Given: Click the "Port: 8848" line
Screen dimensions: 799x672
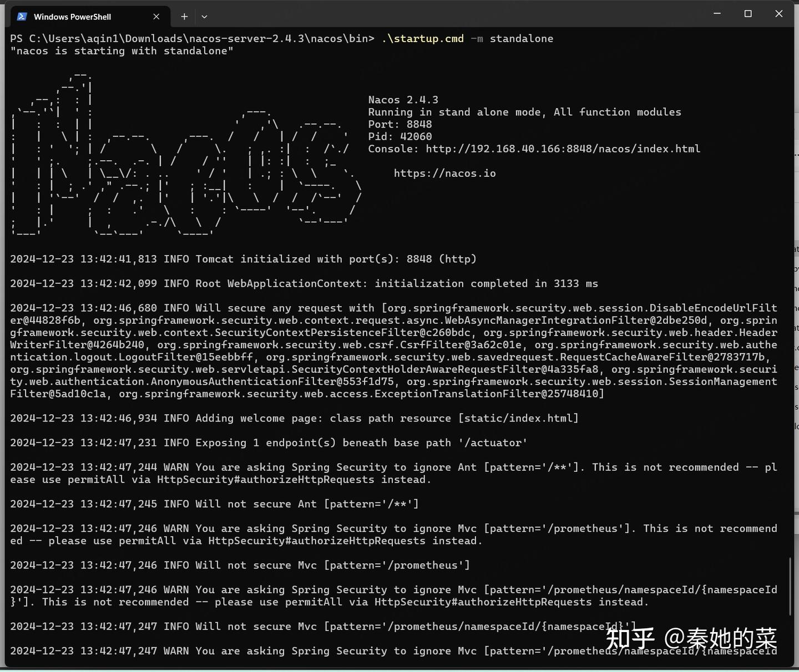Looking at the screenshot, I should pyautogui.click(x=400, y=124).
